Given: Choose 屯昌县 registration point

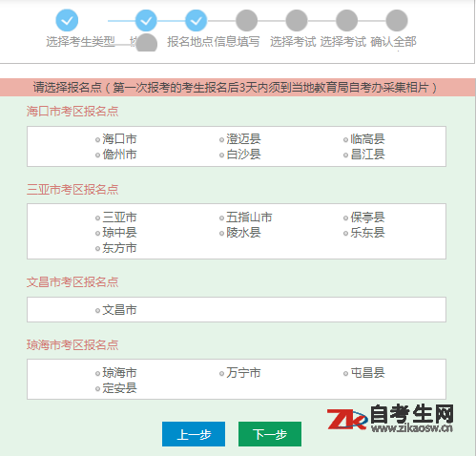Looking at the screenshot, I should [x=345, y=374].
